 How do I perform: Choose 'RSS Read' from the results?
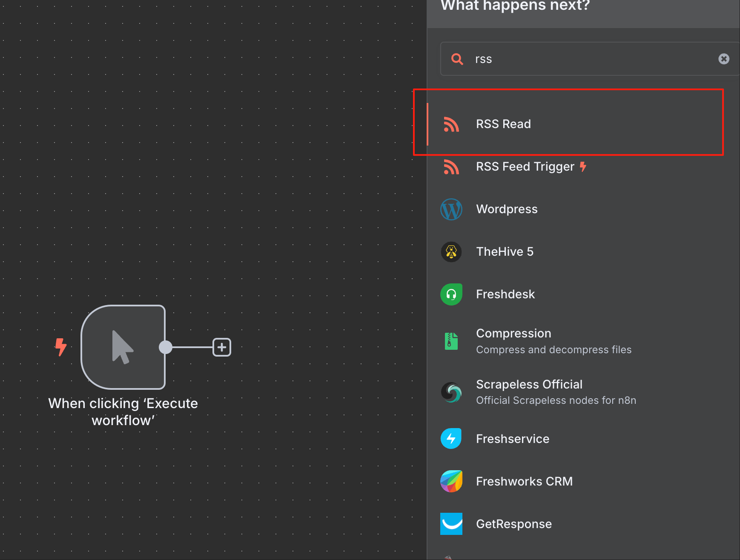[583, 124]
